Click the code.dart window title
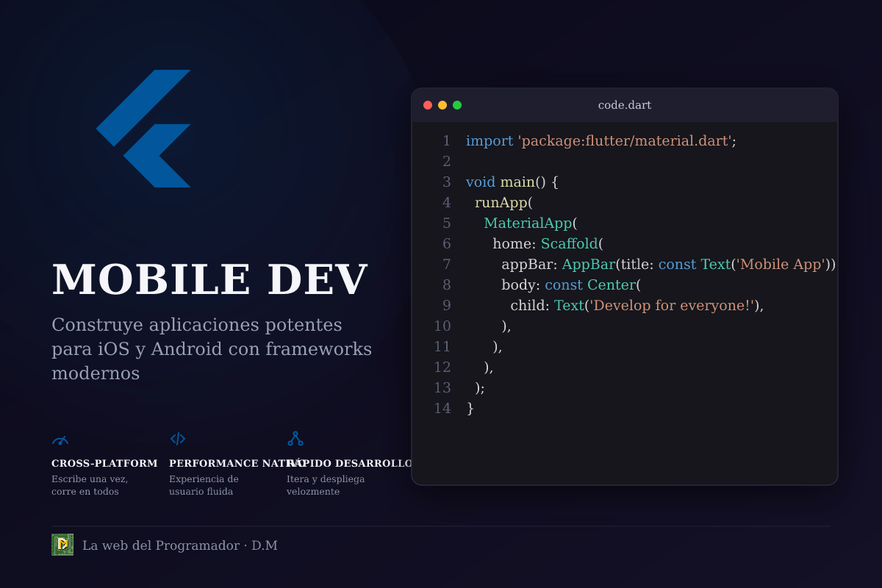The width and height of the screenshot is (882, 588). (625, 105)
